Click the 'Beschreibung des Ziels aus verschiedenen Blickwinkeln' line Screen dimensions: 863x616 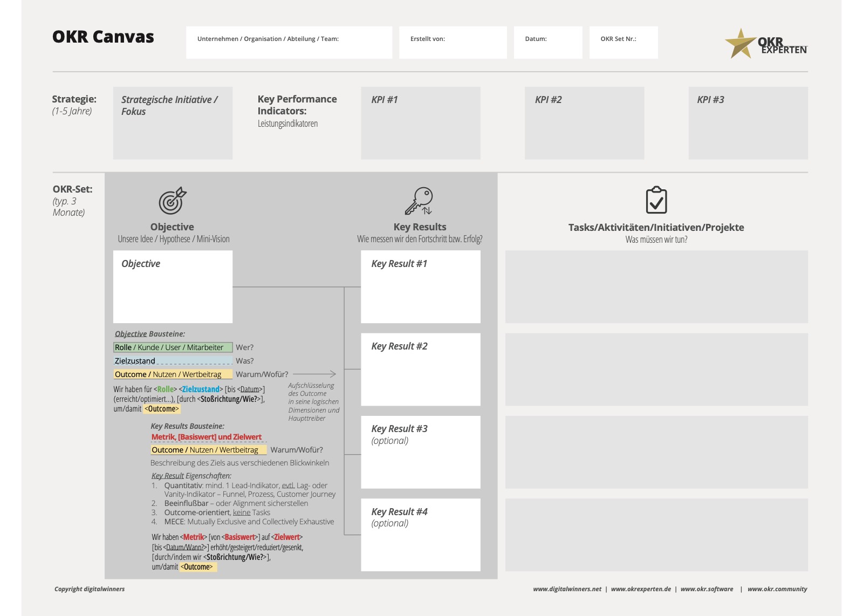click(239, 463)
